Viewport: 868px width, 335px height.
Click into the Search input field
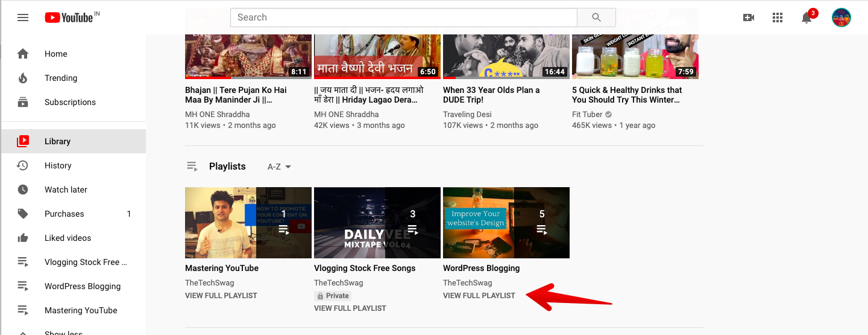coord(404,18)
